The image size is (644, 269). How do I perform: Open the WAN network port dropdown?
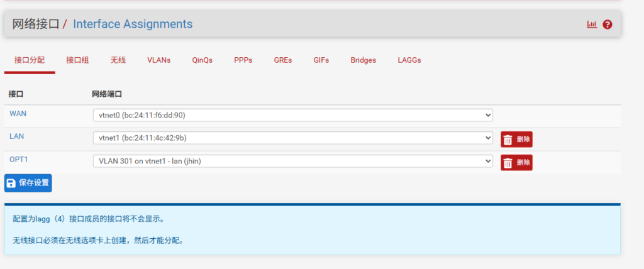point(292,115)
